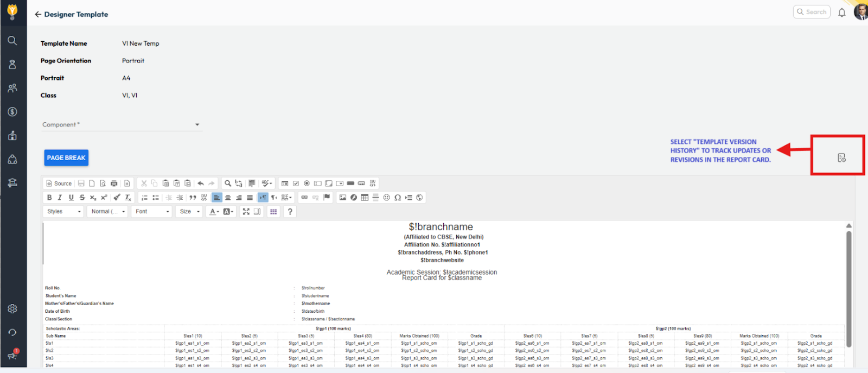Insert a table in the editor
The width and height of the screenshot is (868, 373).
tap(365, 198)
